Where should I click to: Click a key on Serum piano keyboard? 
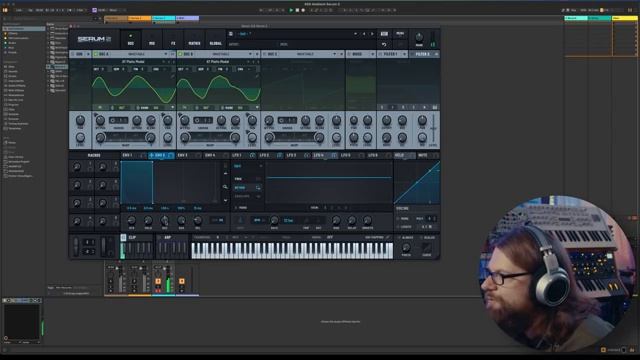(292, 250)
